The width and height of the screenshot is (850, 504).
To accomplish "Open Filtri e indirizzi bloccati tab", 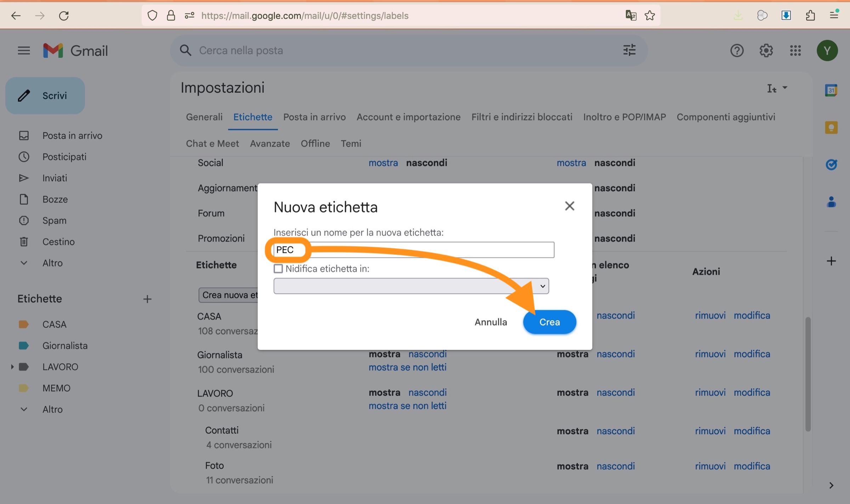I will [521, 117].
